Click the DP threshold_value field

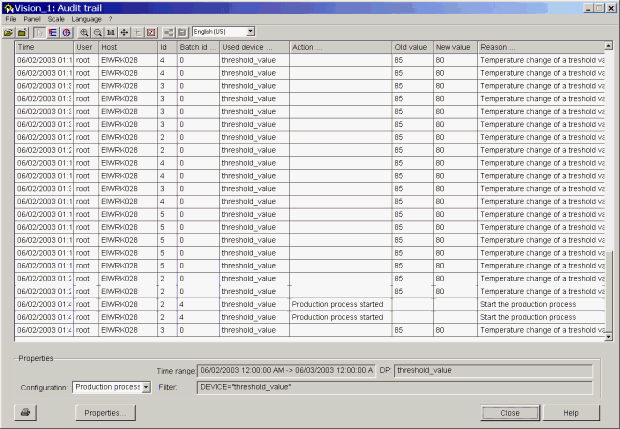[x=493, y=370]
